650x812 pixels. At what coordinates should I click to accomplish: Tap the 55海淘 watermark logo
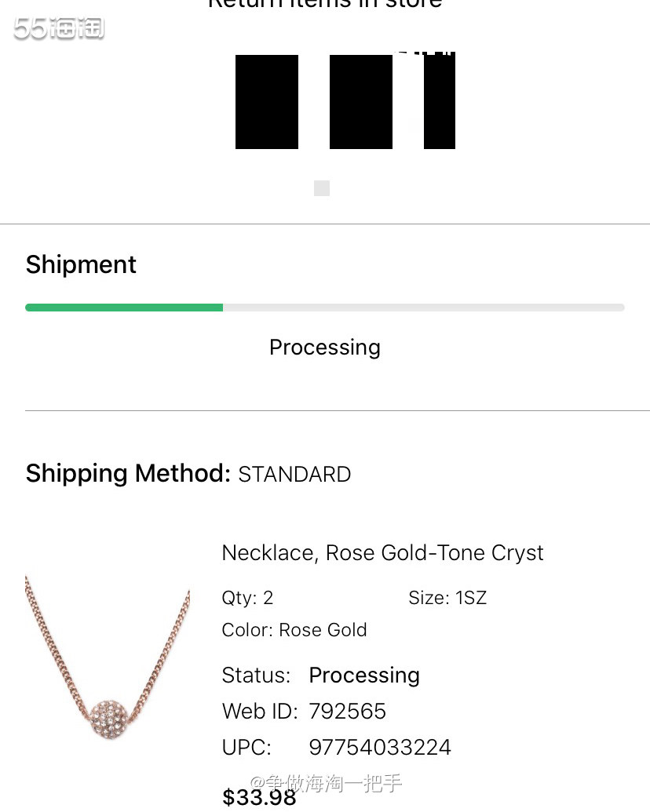click(59, 28)
